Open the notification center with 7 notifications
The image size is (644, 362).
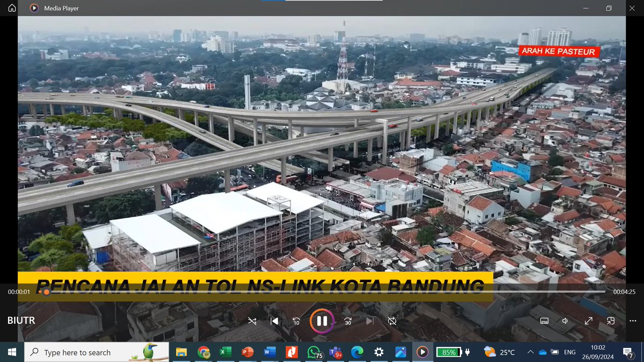[x=628, y=352]
